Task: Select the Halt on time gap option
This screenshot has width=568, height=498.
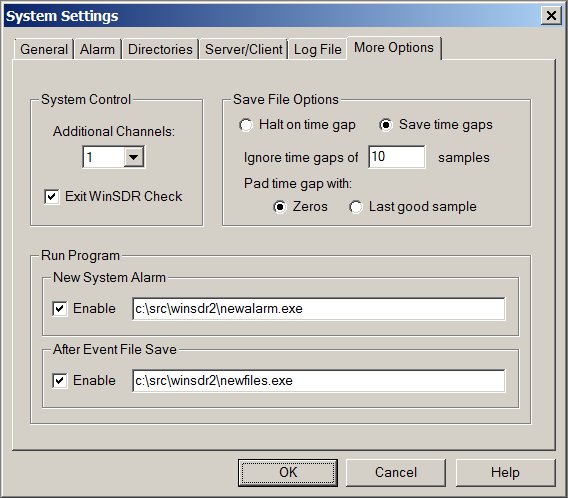Action: pos(246,125)
